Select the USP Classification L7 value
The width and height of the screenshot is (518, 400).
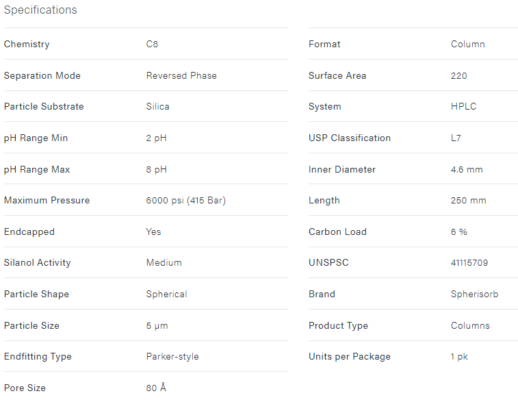pyautogui.click(x=456, y=138)
